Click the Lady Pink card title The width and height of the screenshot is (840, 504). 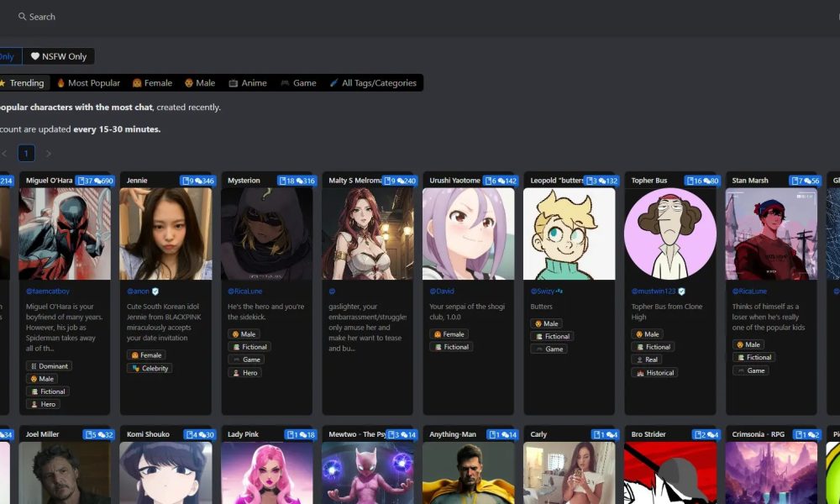coord(244,434)
